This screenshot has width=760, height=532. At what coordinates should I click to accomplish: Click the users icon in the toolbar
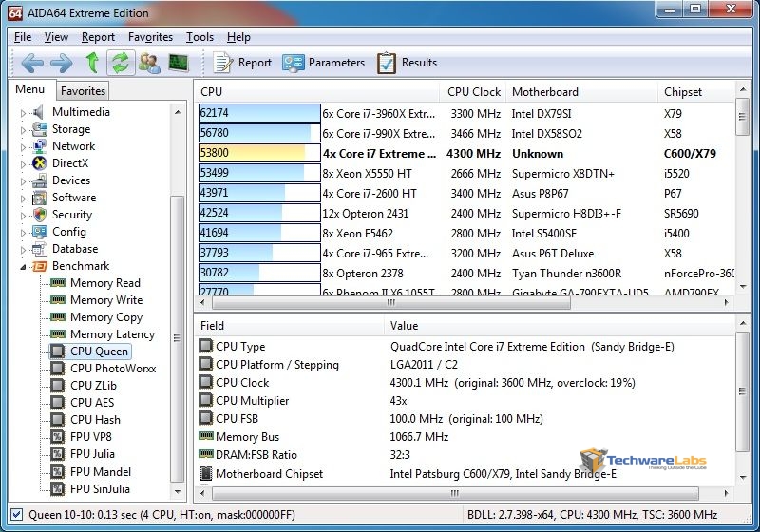click(x=149, y=64)
